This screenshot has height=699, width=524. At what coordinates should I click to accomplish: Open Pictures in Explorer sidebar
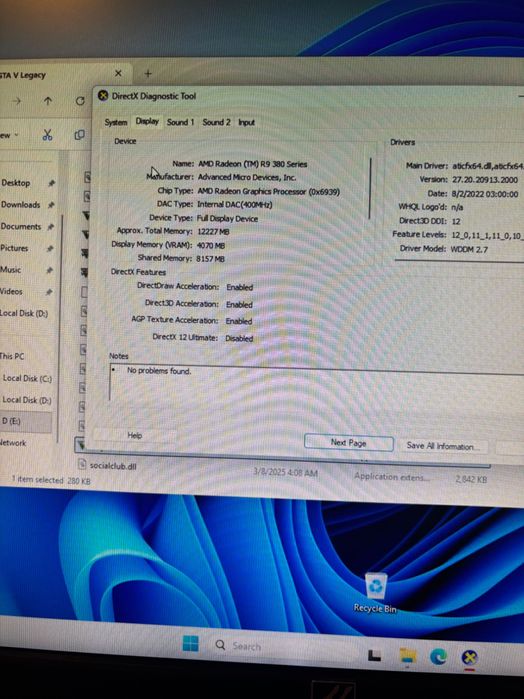click(x=14, y=248)
